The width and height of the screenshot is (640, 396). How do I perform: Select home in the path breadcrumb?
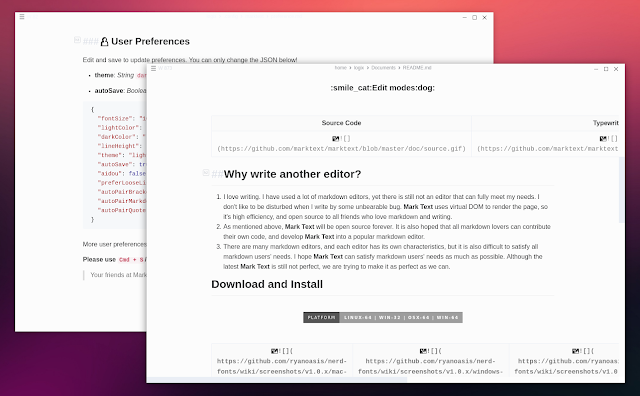(340, 68)
